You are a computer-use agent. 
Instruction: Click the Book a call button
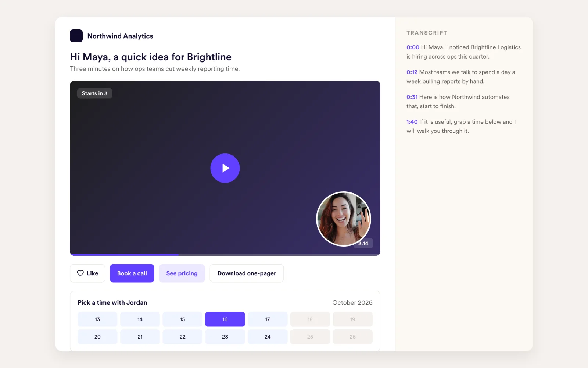point(132,273)
